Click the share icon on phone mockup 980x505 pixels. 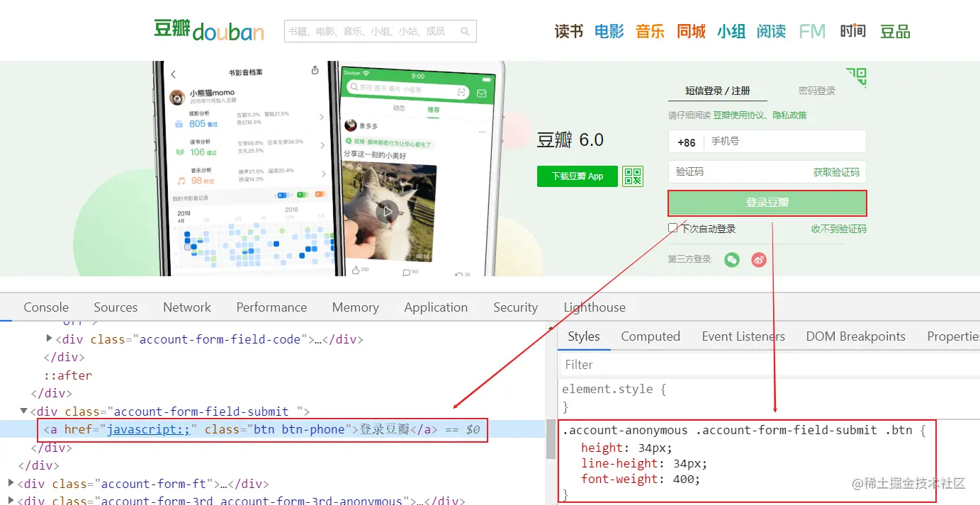pos(315,71)
